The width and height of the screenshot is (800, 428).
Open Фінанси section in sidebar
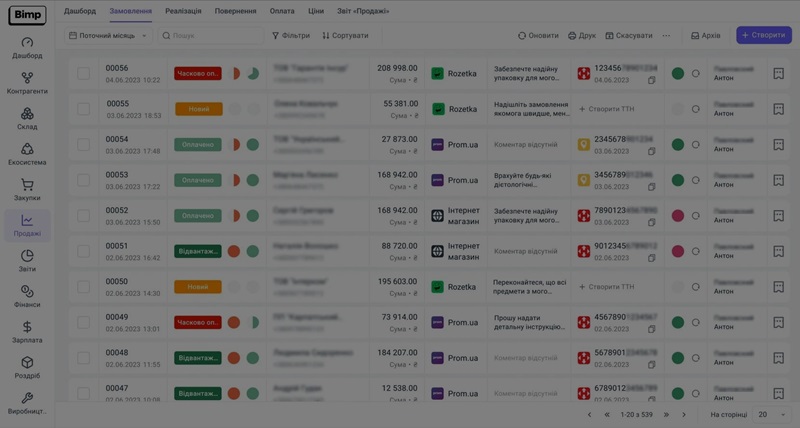click(27, 296)
